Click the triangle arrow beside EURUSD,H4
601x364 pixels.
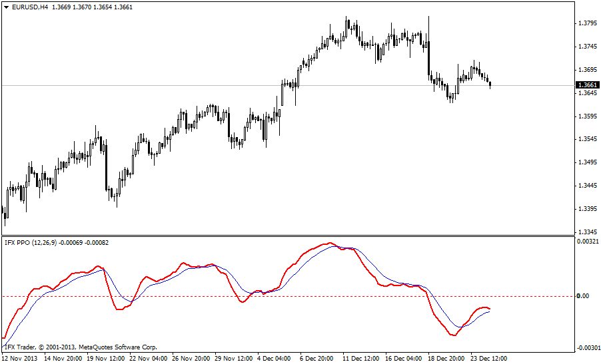pos(7,7)
